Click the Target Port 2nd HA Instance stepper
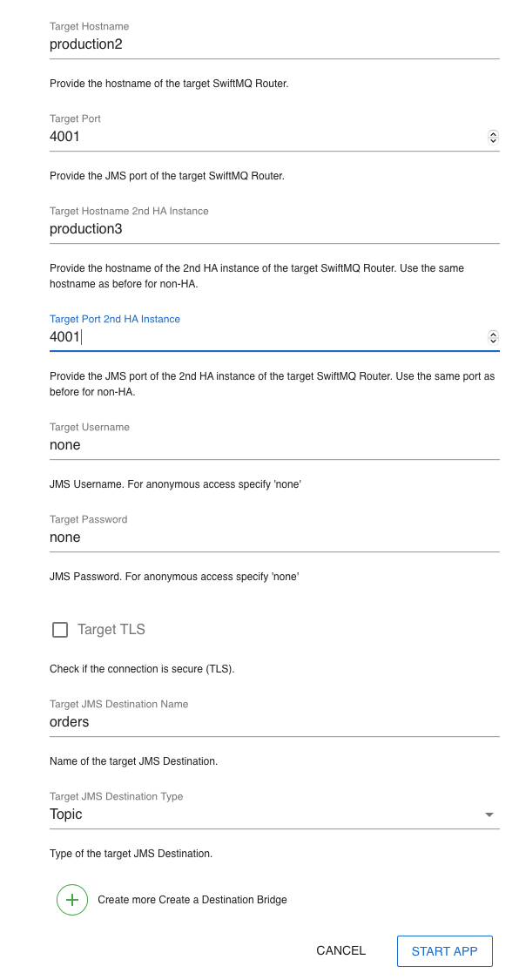The width and height of the screenshot is (519, 980). tap(494, 337)
